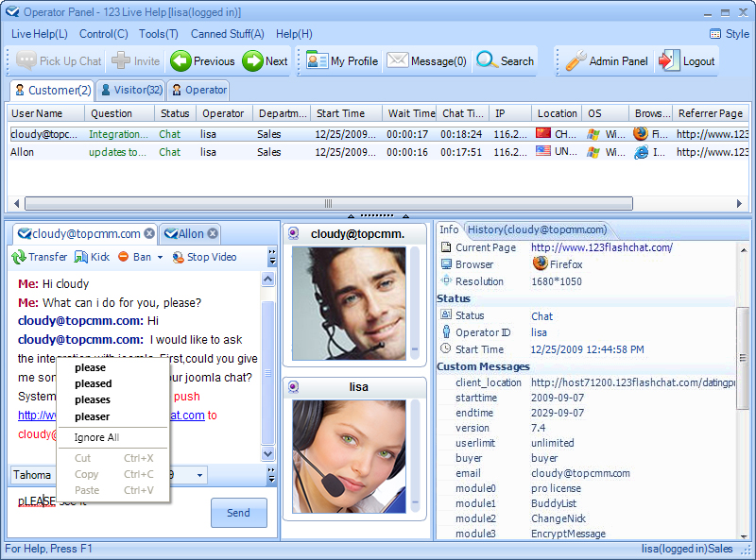
Task: Expand font toolbar overflow chevron
Action: click(271, 475)
